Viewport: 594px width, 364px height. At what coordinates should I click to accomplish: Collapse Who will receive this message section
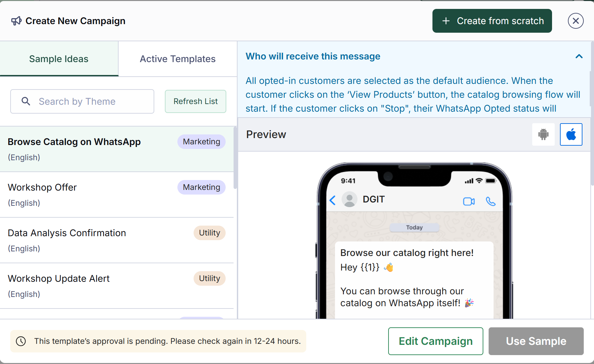coord(579,56)
